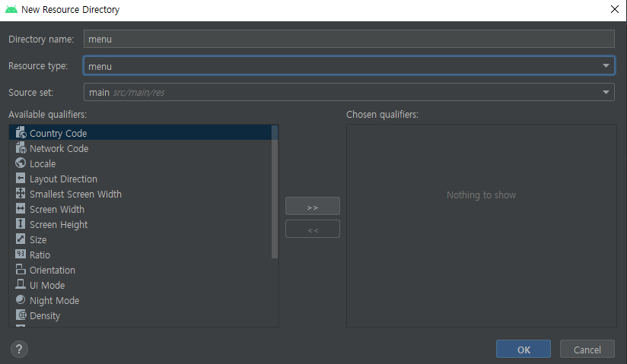Click the Network Code qualifier icon
627x364 pixels.
click(21, 147)
